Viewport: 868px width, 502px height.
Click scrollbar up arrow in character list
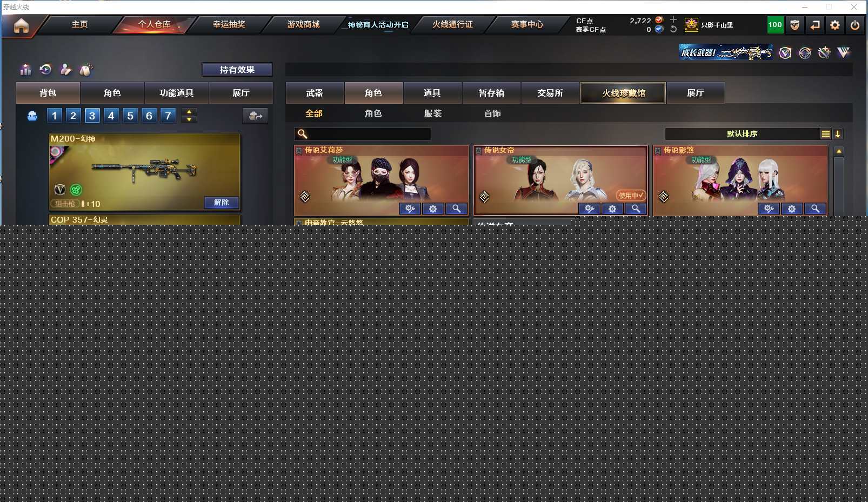coord(839,151)
